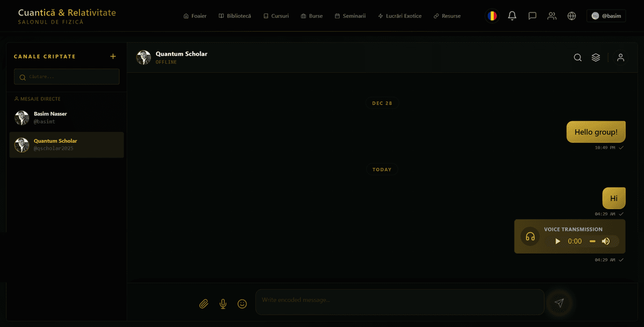Screen dimensions: 644x327
Task: Add new encrypted channel with plus
Action: click(x=113, y=56)
